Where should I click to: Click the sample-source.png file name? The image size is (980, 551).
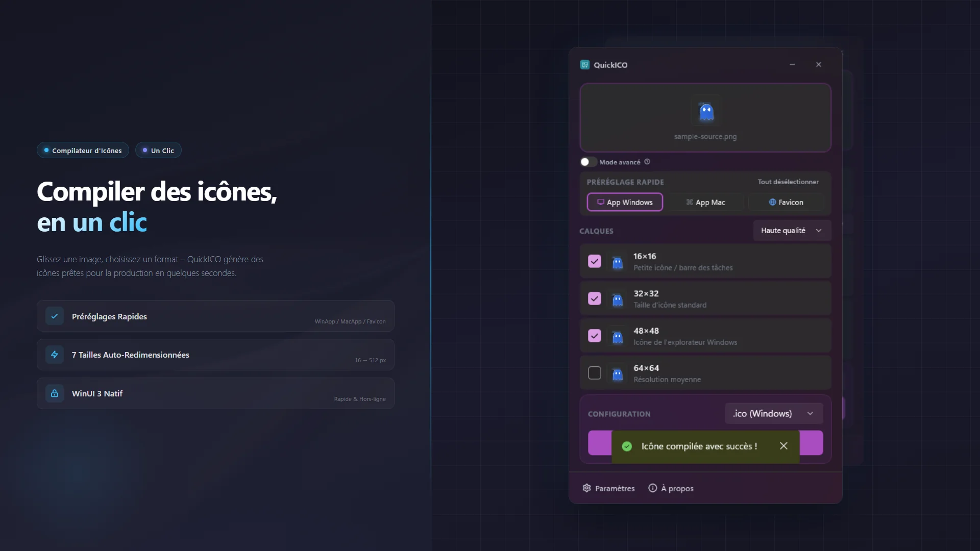(705, 137)
